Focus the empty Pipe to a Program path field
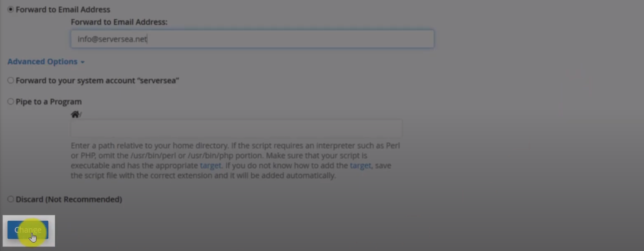Screen dimensions: 644x251 click(237, 129)
